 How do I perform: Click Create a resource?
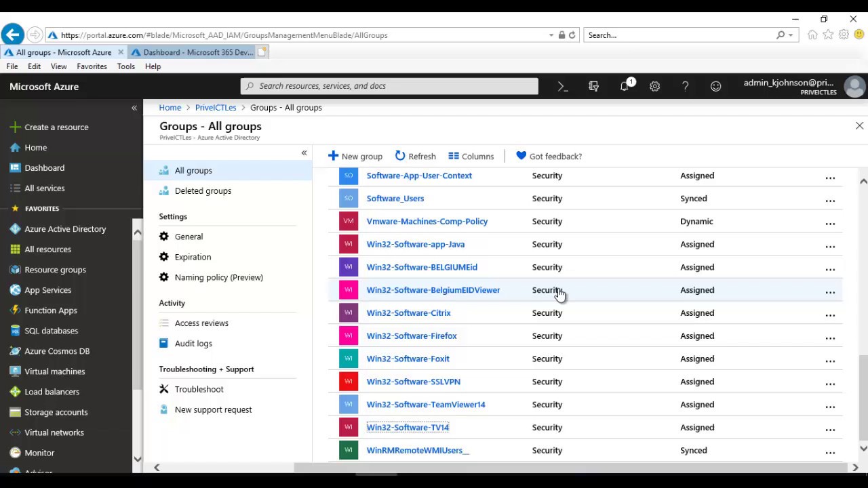tap(56, 127)
